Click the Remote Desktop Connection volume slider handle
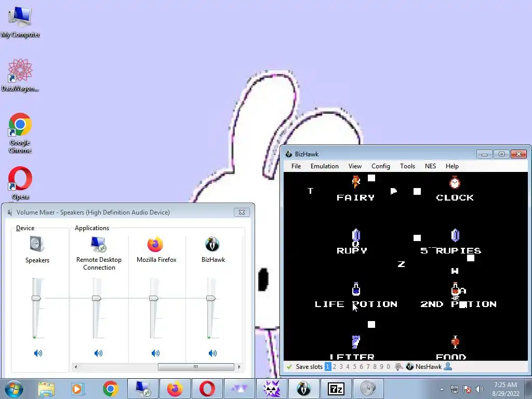Screen dimensions: 532x399 (96, 298)
